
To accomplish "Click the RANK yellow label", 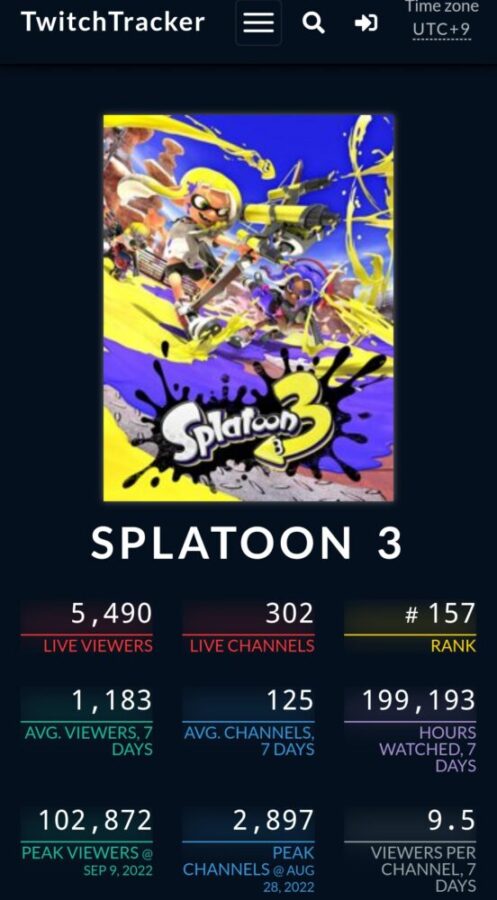I will click(453, 646).
